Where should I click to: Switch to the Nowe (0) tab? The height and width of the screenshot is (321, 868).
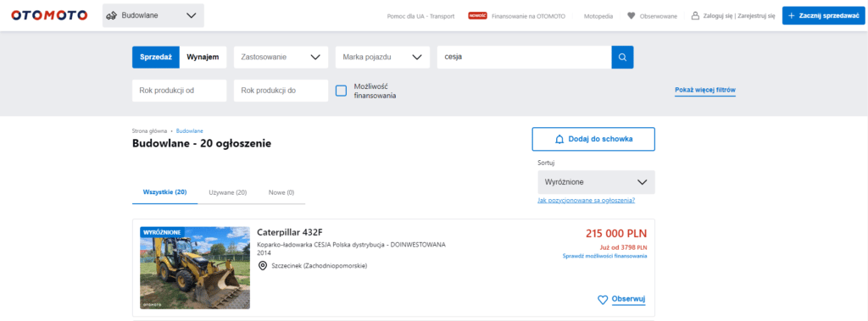pos(281,192)
